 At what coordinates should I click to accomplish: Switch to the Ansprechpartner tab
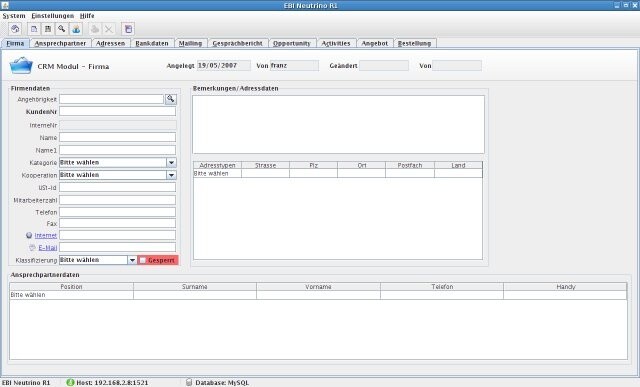[x=60, y=43]
